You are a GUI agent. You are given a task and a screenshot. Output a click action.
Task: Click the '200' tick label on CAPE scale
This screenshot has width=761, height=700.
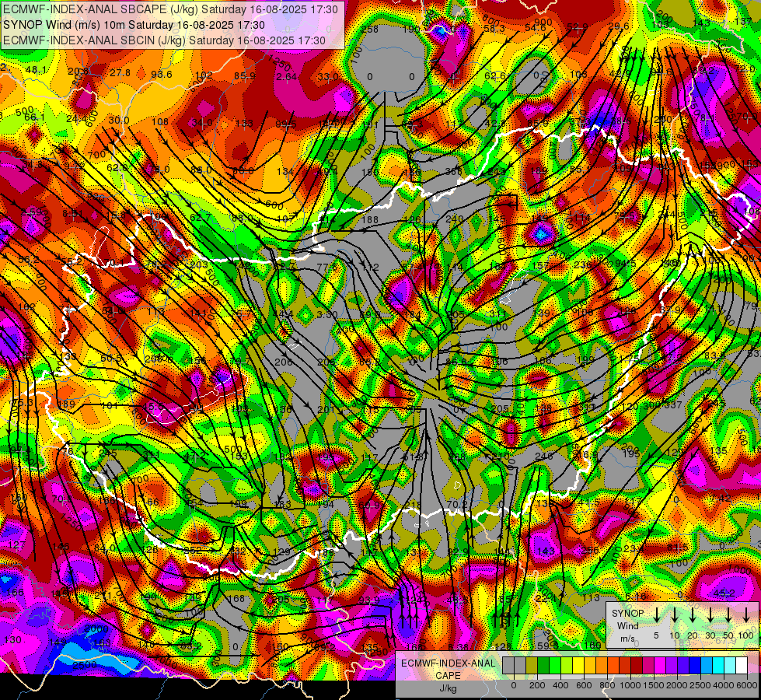(537, 685)
